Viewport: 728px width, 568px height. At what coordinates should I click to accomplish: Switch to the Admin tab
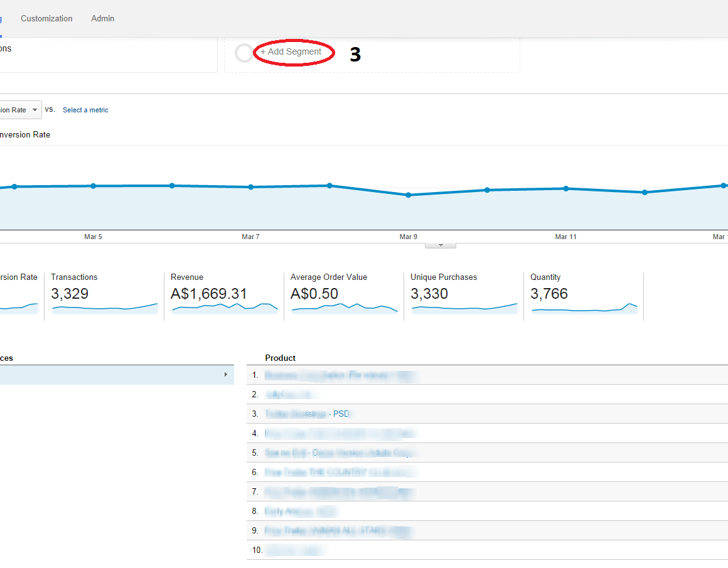pyautogui.click(x=103, y=19)
